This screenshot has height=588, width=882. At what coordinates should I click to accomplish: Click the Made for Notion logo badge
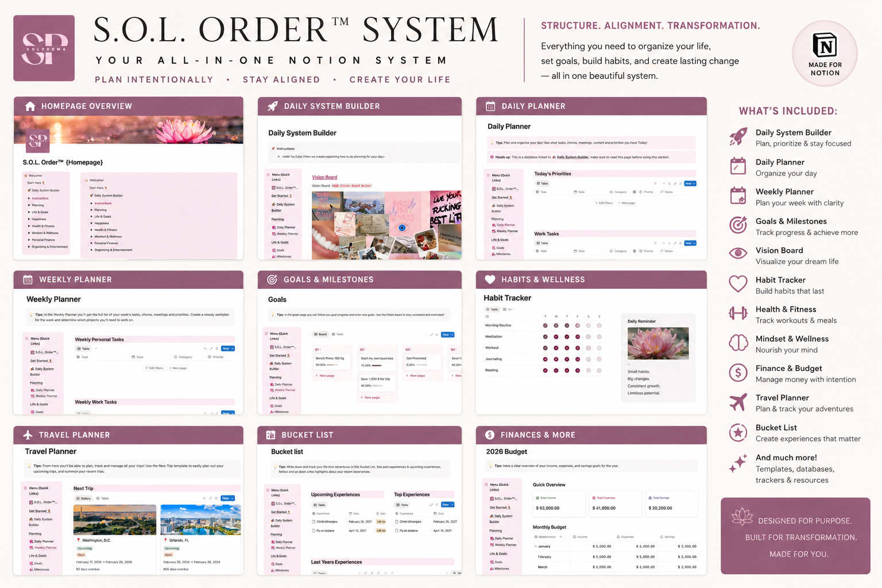825,53
